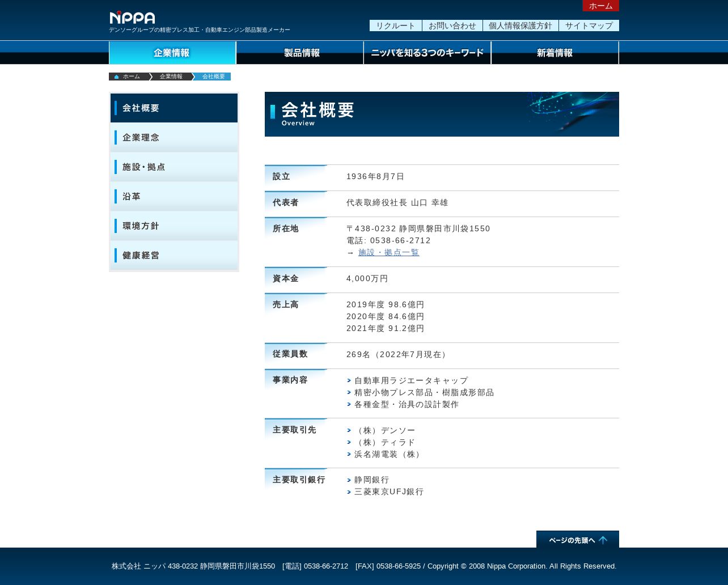728x585 pixels.
Task: Click the NIPPA logo
Action: 132,18
